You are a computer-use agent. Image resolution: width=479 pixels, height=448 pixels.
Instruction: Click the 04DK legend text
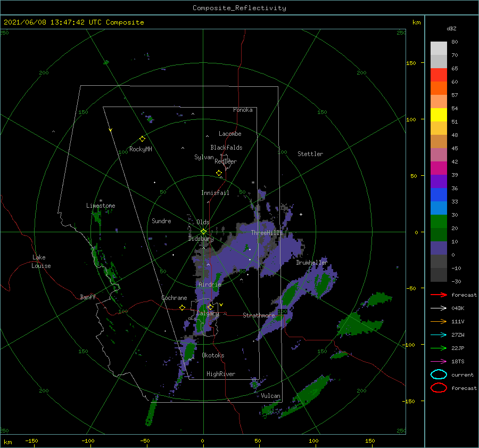[x=458, y=308]
